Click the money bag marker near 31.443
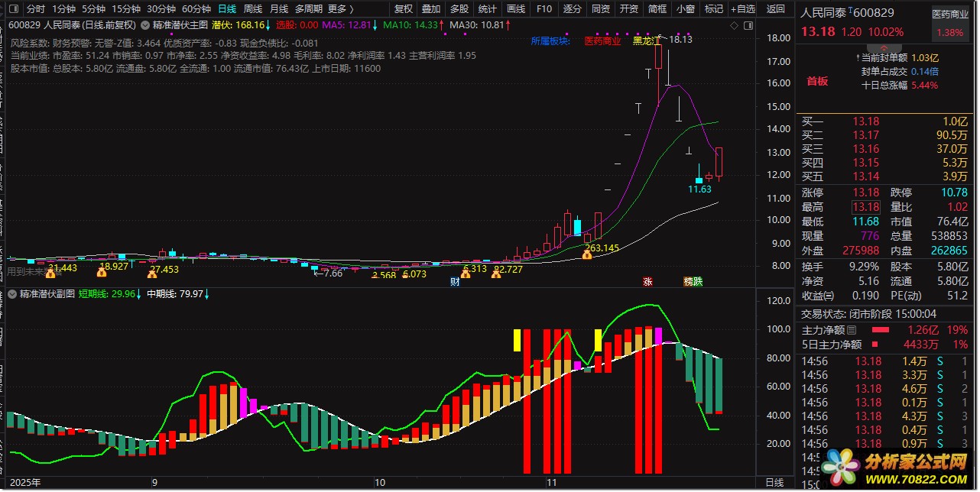The width and height of the screenshot is (980, 492). pos(51,273)
